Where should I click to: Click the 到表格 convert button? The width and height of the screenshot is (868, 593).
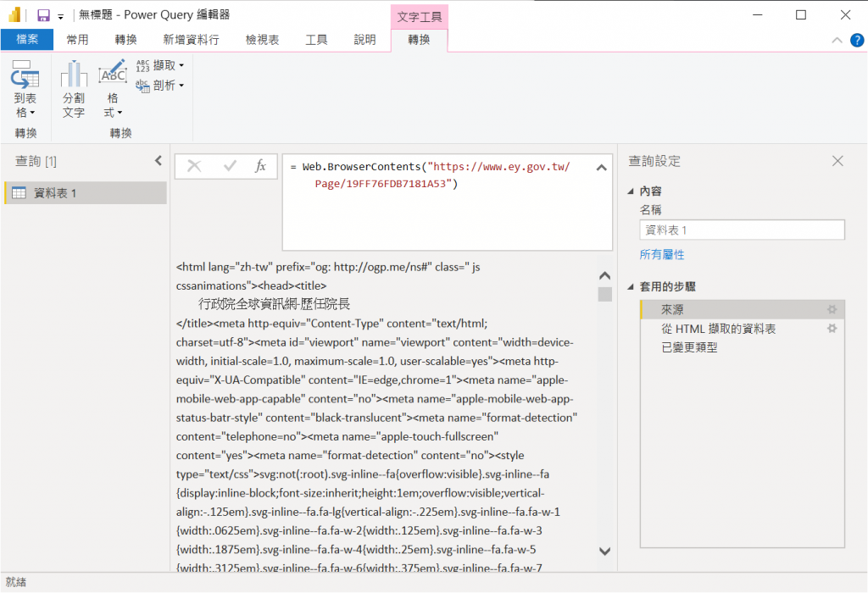[x=25, y=89]
